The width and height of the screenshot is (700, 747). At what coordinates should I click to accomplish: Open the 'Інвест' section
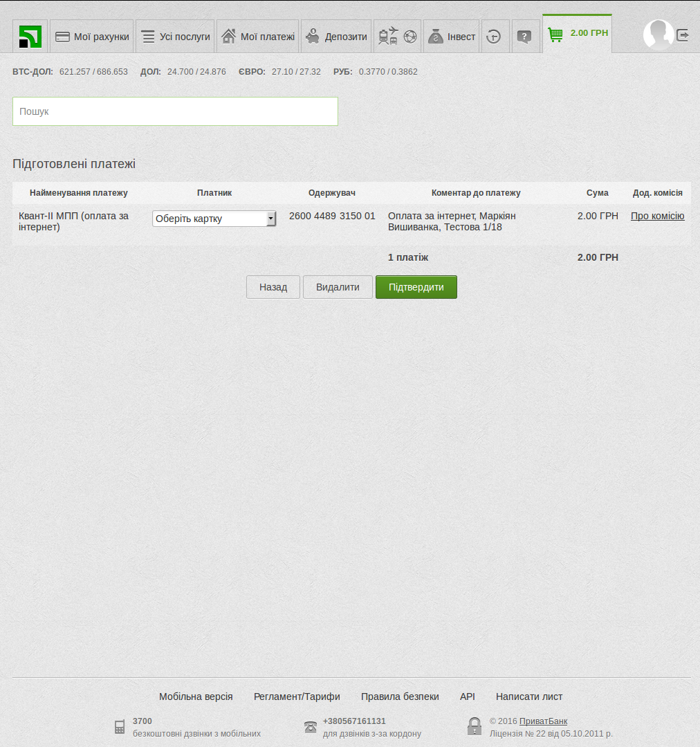click(451, 37)
